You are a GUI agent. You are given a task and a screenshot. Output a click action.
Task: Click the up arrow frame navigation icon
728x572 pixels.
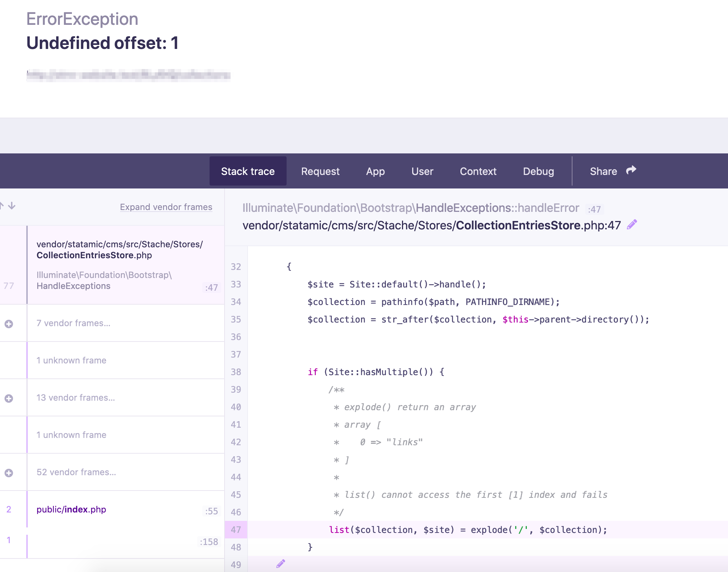pyautogui.click(x=1, y=206)
